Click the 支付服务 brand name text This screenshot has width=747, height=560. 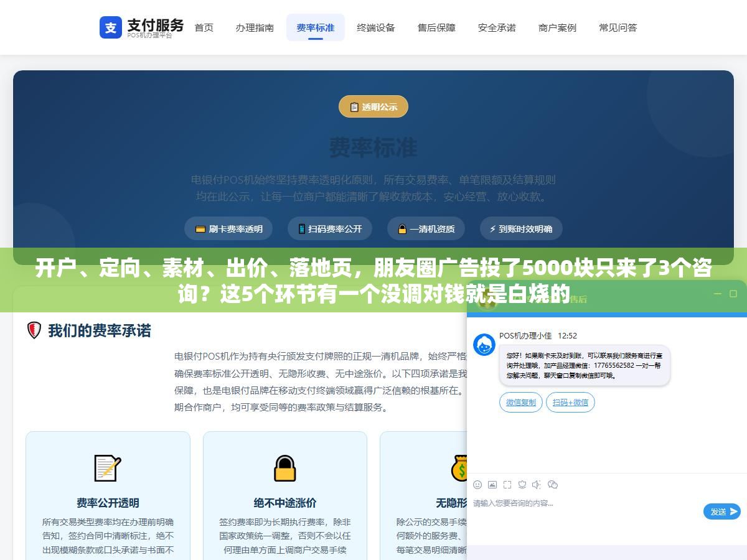[x=156, y=24]
